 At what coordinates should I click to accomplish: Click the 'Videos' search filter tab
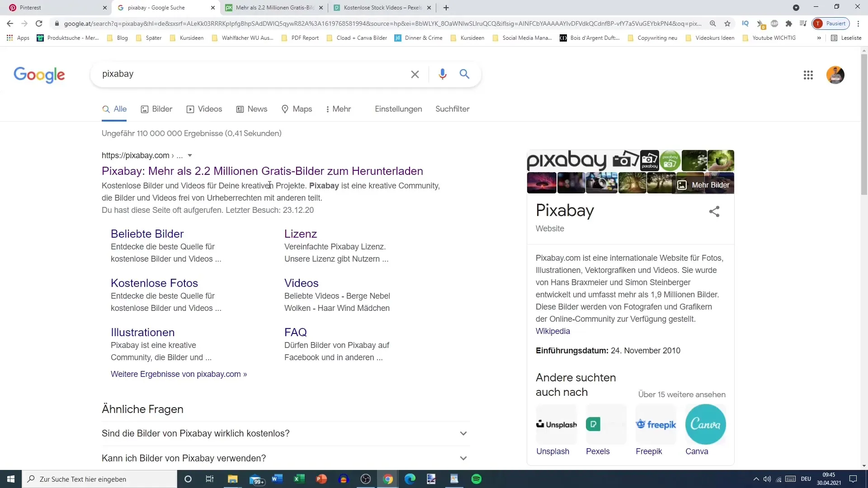(x=210, y=108)
